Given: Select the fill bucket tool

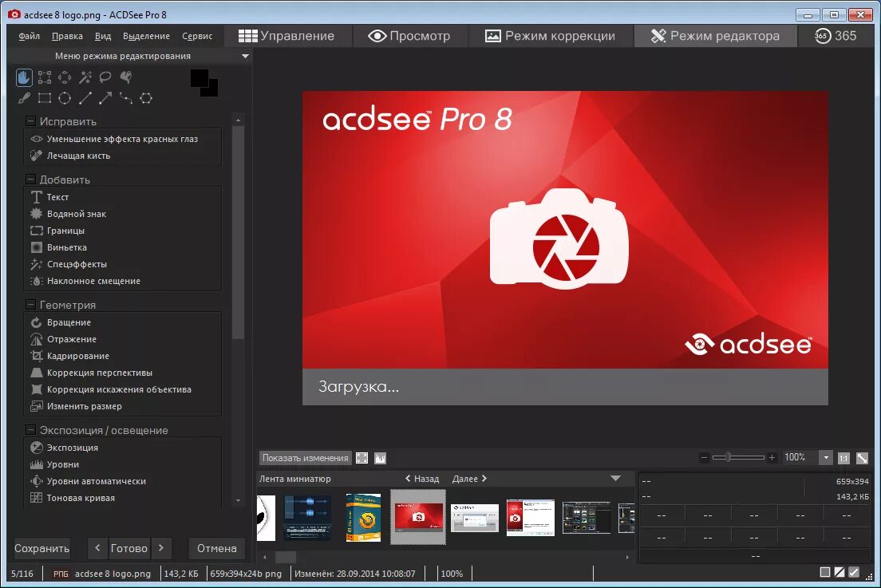Looking at the screenshot, I should point(126,77).
